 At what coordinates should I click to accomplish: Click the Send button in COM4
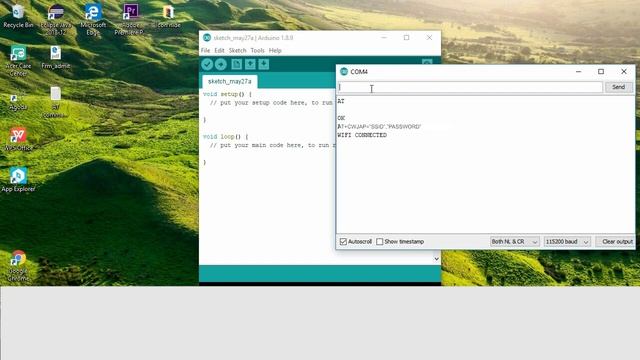click(618, 87)
